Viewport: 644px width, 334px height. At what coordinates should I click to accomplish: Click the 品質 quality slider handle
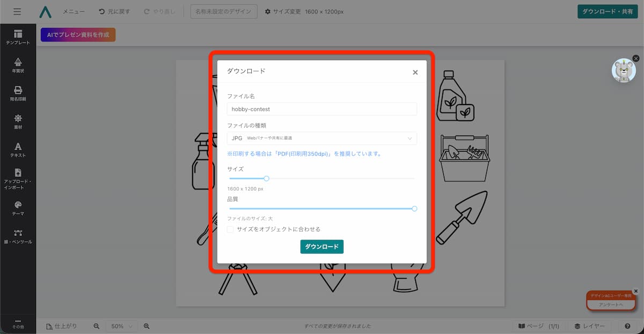[x=414, y=209]
